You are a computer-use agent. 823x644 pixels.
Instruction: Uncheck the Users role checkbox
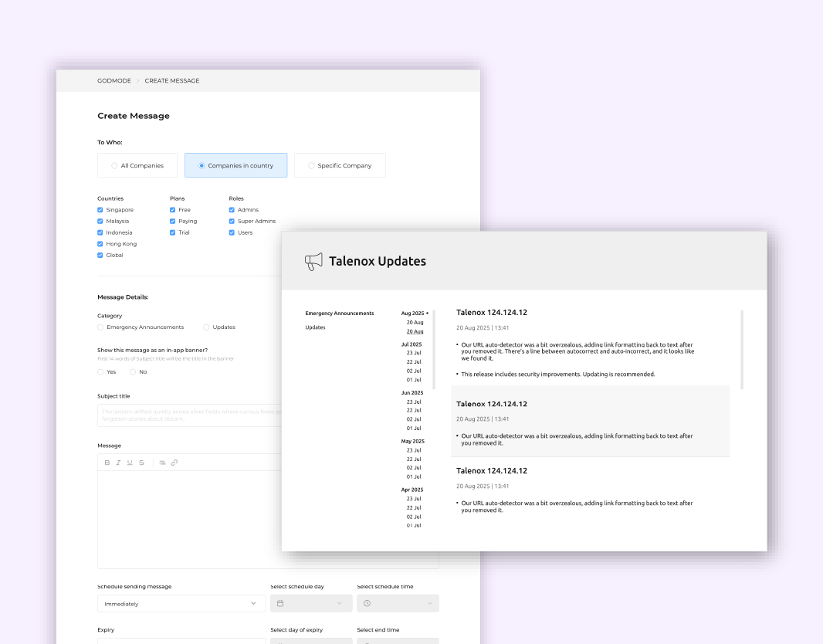pos(232,232)
